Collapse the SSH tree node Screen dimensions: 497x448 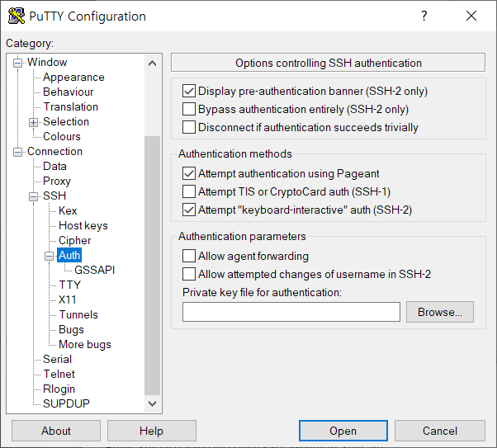tap(33, 196)
